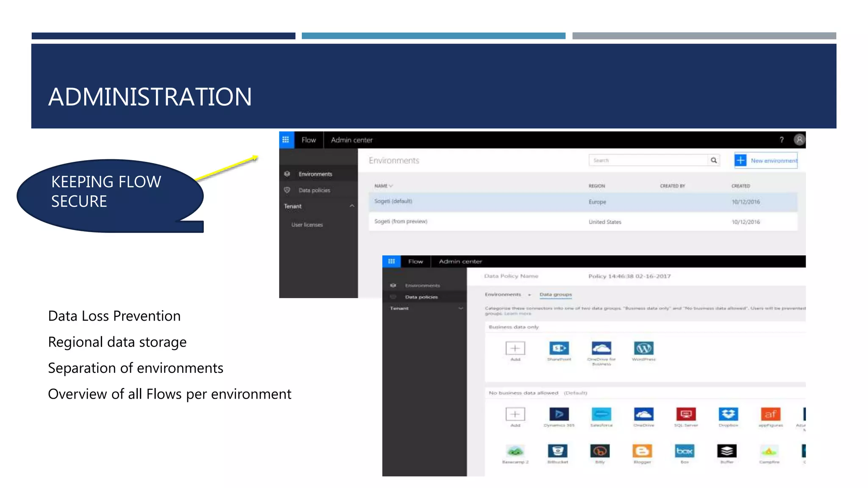Switch to the Data groups tab

click(555, 294)
